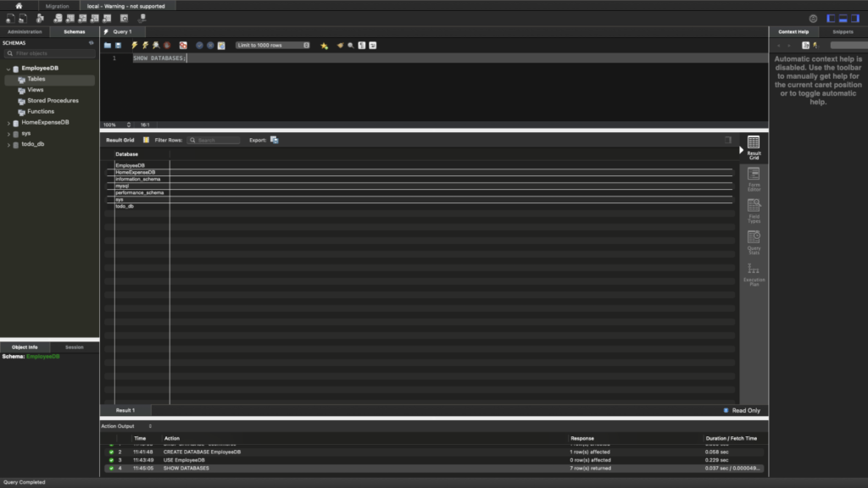Toggle the left sidebar panel visibility
The height and width of the screenshot is (488, 868).
click(832, 18)
